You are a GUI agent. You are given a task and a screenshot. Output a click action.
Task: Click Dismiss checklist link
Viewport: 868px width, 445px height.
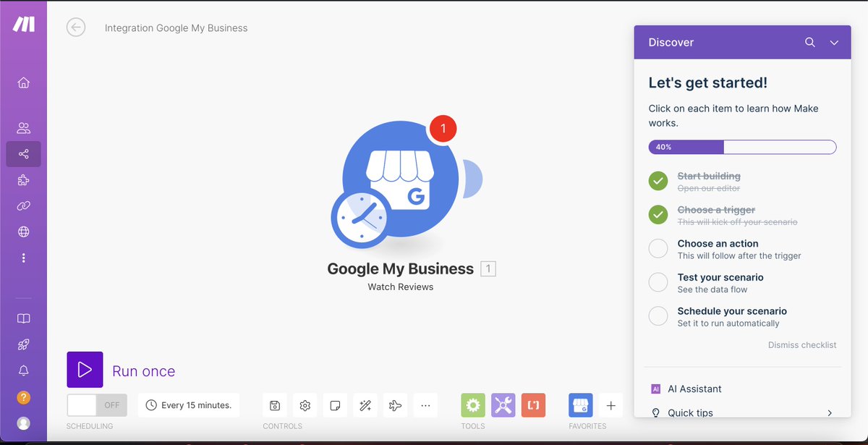click(802, 345)
